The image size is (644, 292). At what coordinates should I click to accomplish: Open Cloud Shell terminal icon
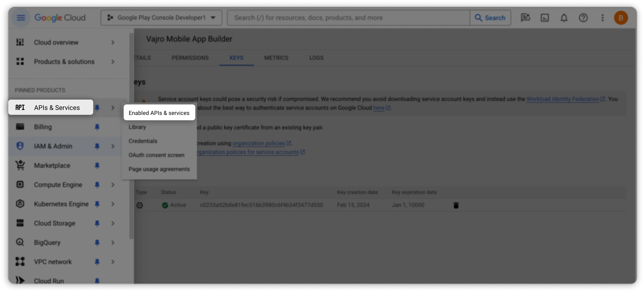tap(545, 18)
